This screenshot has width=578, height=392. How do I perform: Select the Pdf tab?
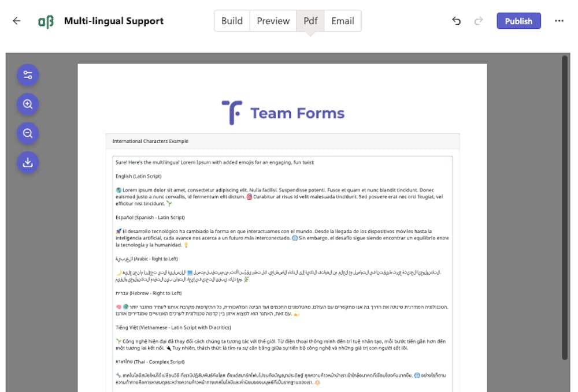[x=310, y=21]
